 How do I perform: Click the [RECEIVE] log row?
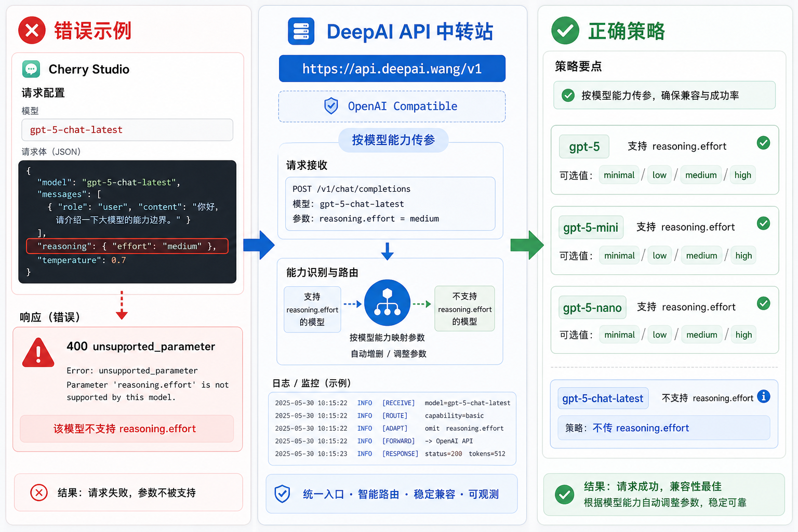pyautogui.click(x=392, y=403)
